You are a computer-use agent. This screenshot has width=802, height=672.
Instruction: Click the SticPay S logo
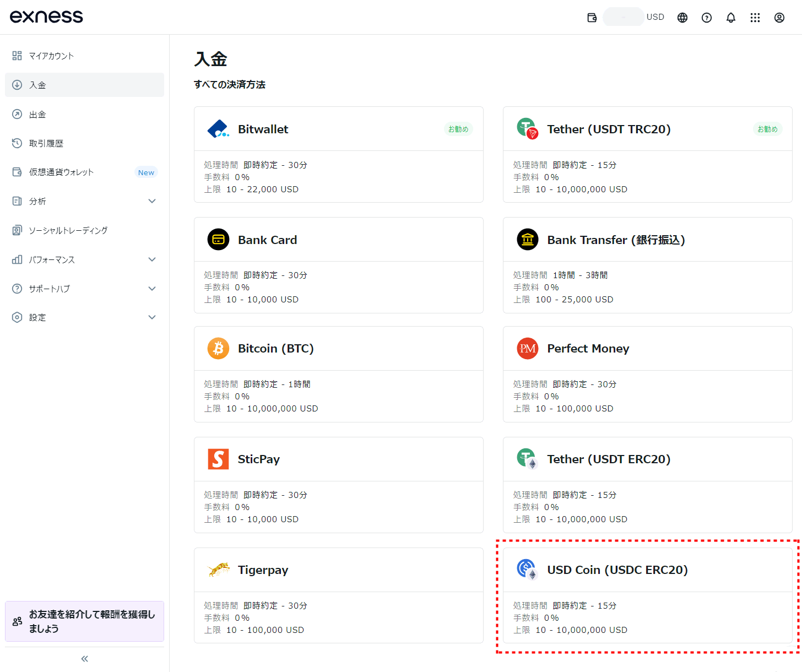point(218,459)
